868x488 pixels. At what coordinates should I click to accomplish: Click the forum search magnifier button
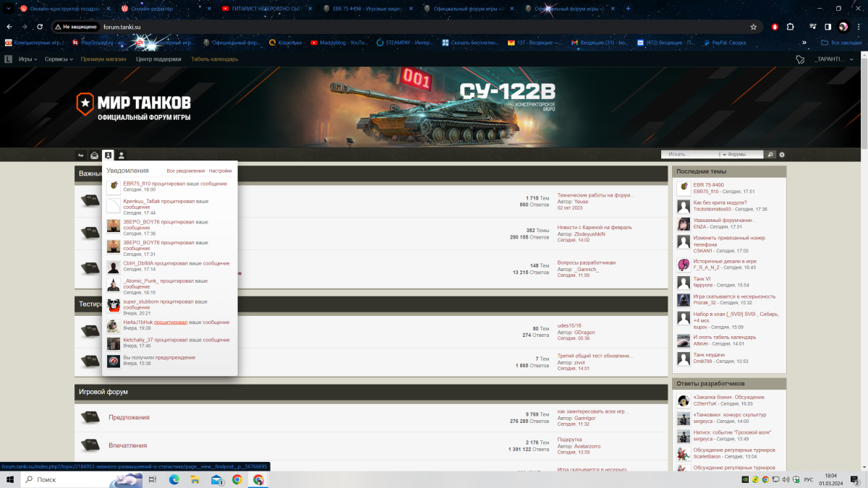[770, 154]
